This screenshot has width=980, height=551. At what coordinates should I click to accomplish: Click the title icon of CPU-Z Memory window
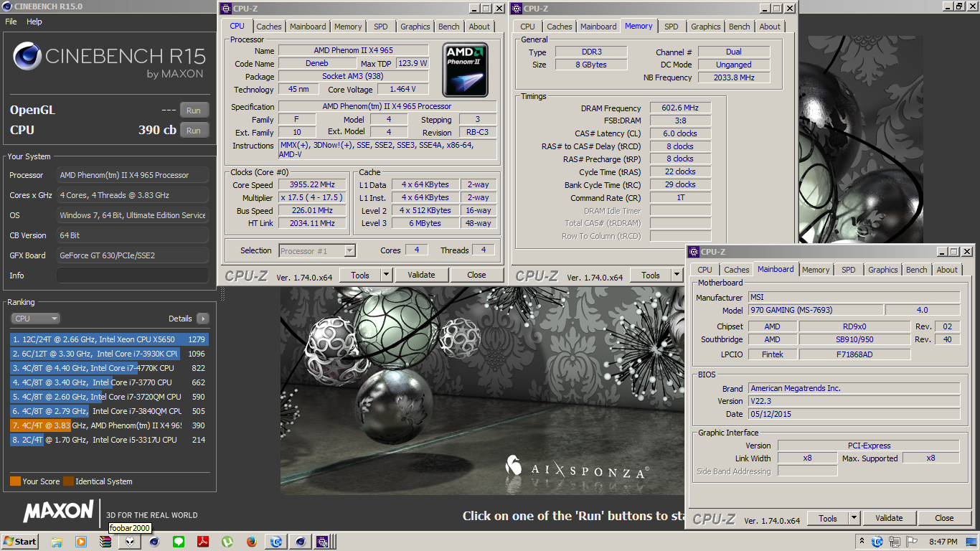[517, 9]
